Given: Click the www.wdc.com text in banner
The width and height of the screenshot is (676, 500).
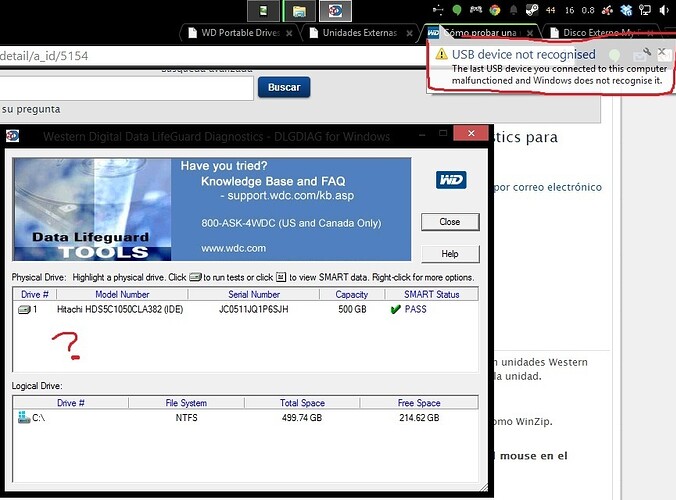Looking at the screenshot, I should [233, 248].
